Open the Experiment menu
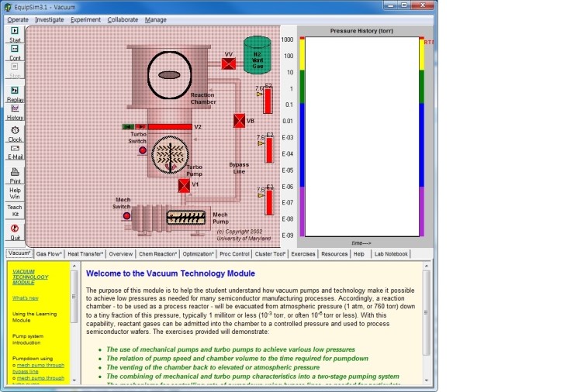The width and height of the screenshot is (574, 392). [85, 19]
